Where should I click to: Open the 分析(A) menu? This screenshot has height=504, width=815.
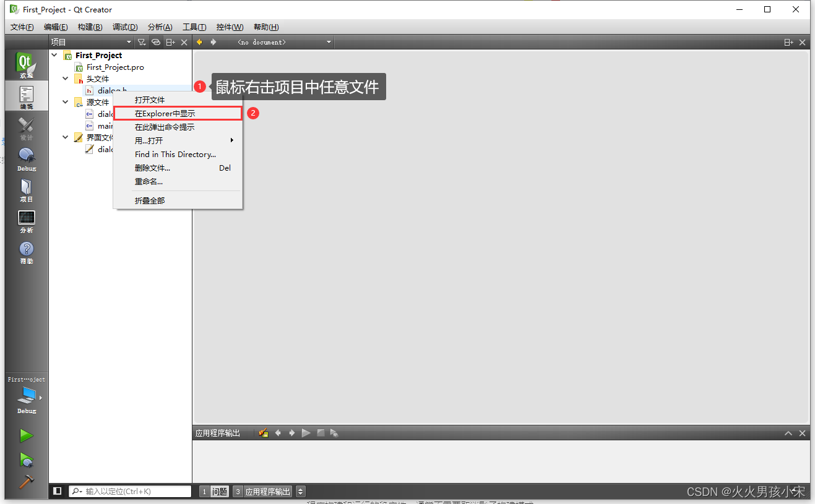pos(160,27)
